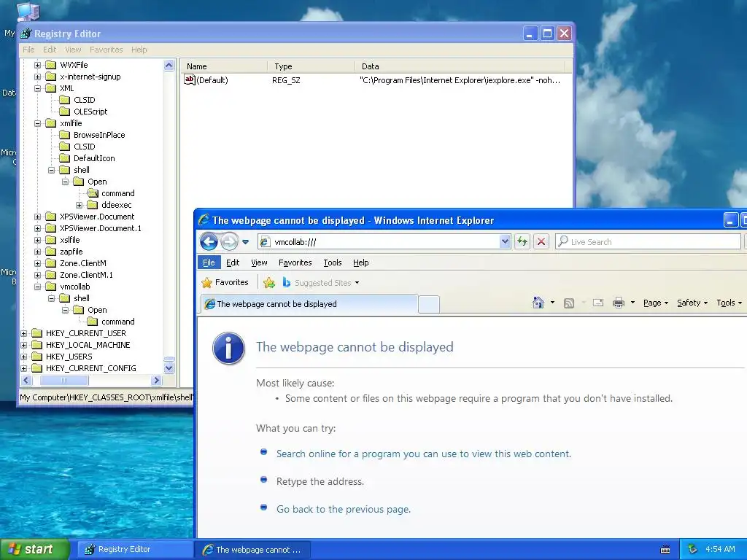
Task: Click the Read Mail icon
Action: pos(598,303)
